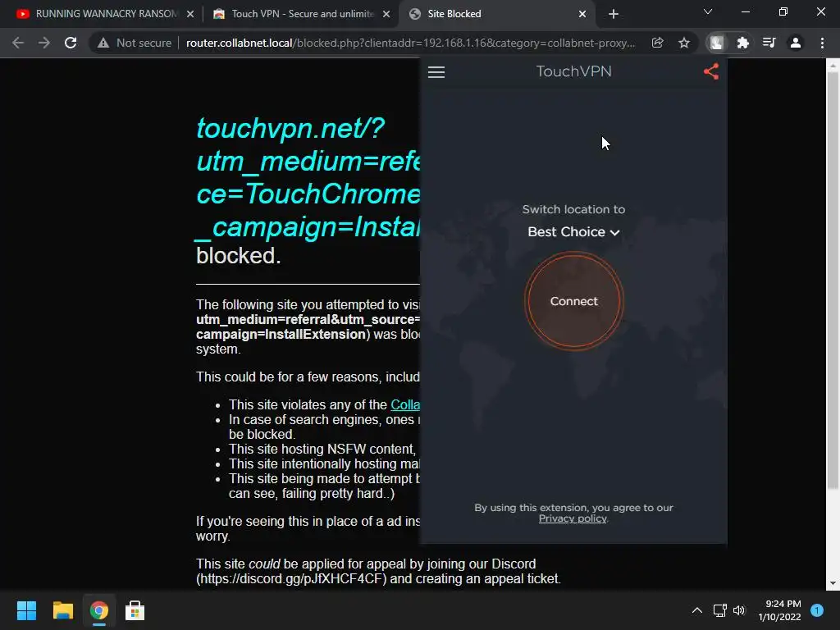Click the scrollbar down arrow
Screen dimensions: 840x630
[833, 583]
